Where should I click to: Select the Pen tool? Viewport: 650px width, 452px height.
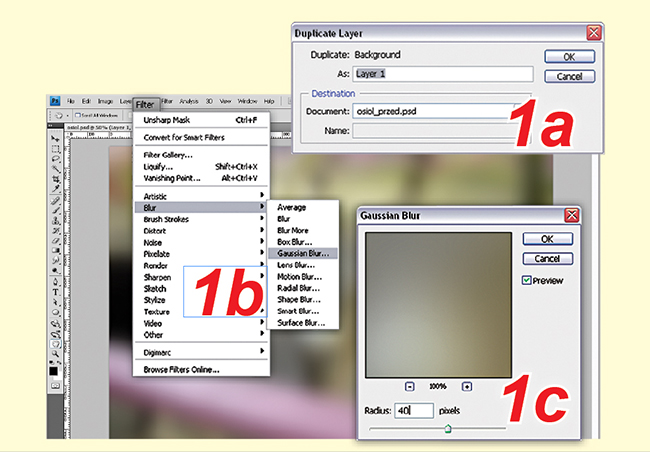point(55,282)
